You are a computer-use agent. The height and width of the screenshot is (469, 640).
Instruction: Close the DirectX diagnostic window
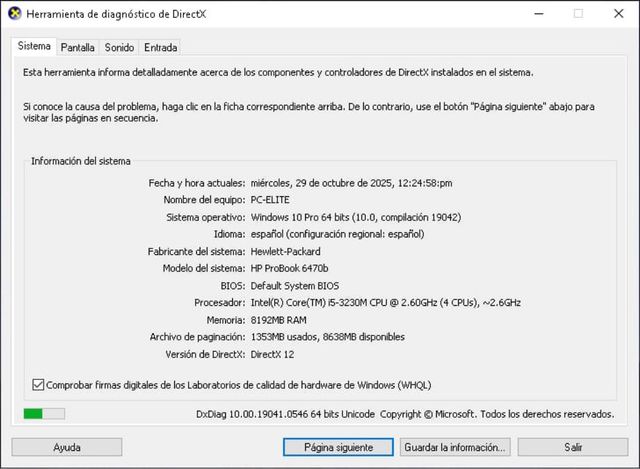click(x=619, y=13)
